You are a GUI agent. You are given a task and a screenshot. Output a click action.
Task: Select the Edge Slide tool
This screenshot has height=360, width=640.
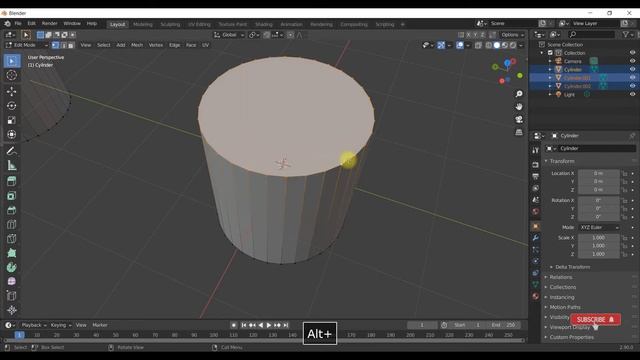point(12,296)
